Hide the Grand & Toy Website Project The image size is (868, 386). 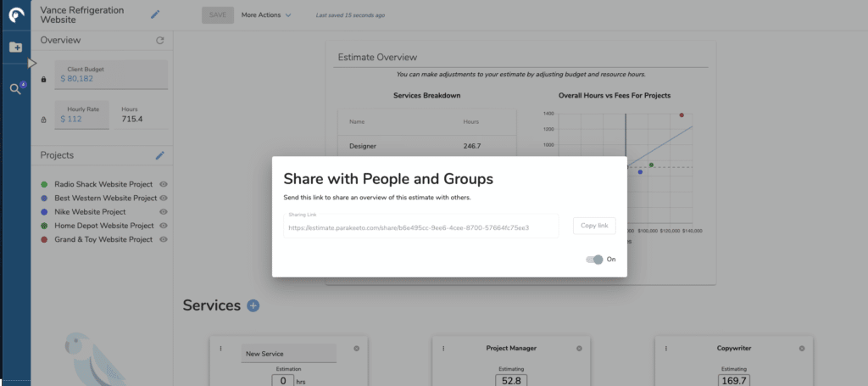pos(162,239)
